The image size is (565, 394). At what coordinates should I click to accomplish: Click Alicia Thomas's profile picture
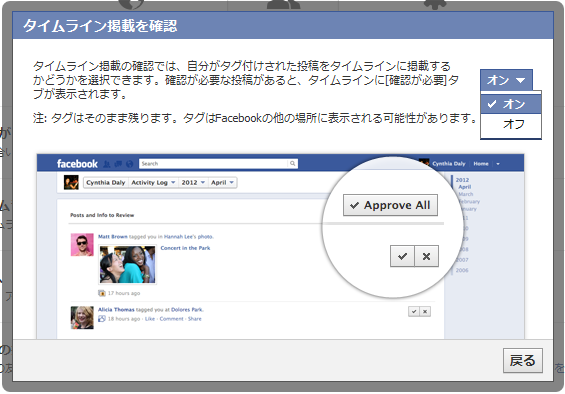pyautogui.click(x=82, y=317)
